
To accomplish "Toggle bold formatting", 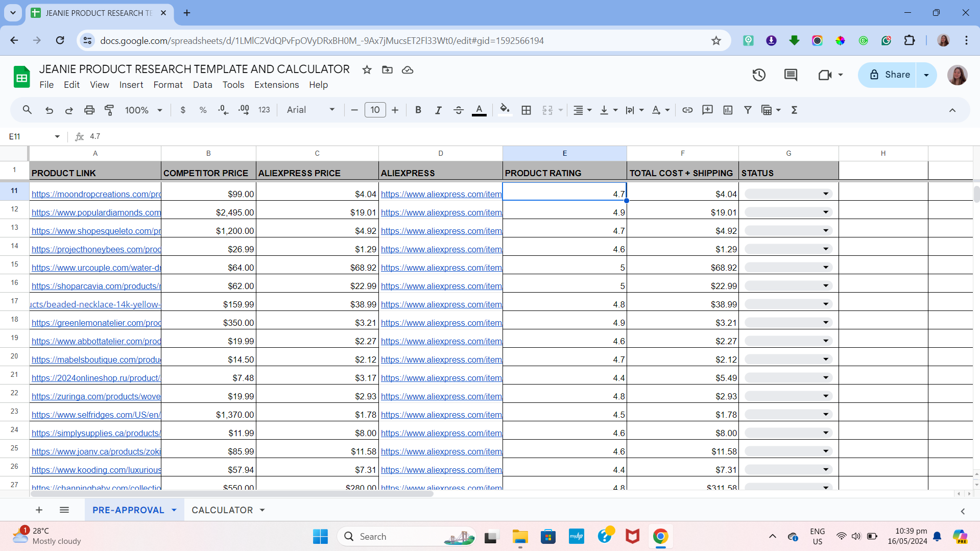I will (418, 110).
